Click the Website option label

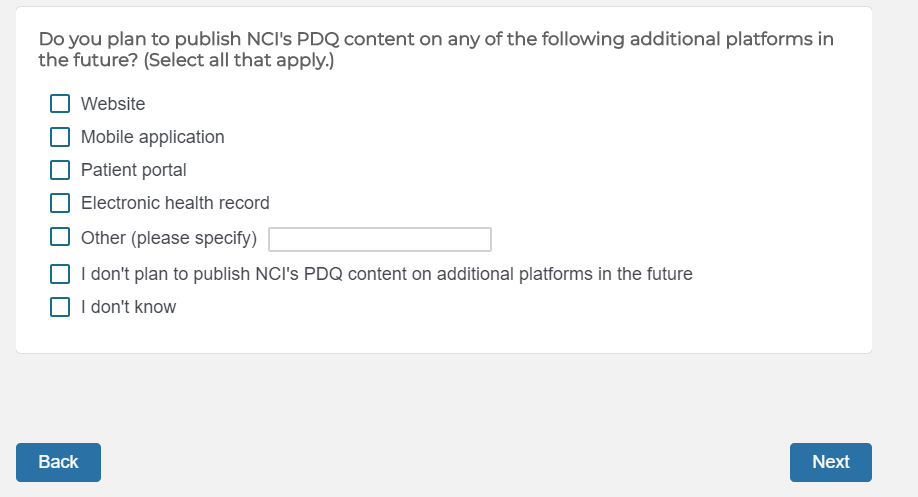point(113,104)
